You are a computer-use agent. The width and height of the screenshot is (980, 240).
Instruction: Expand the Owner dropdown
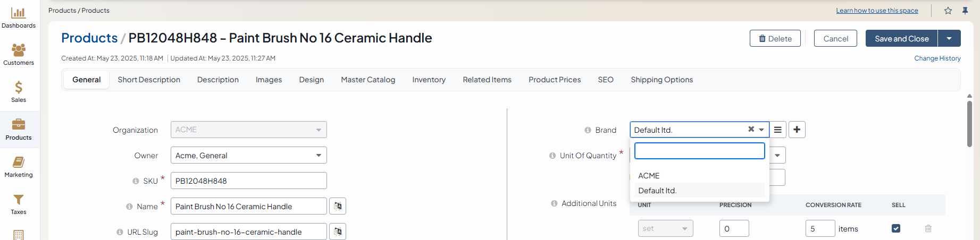point(319,156)
